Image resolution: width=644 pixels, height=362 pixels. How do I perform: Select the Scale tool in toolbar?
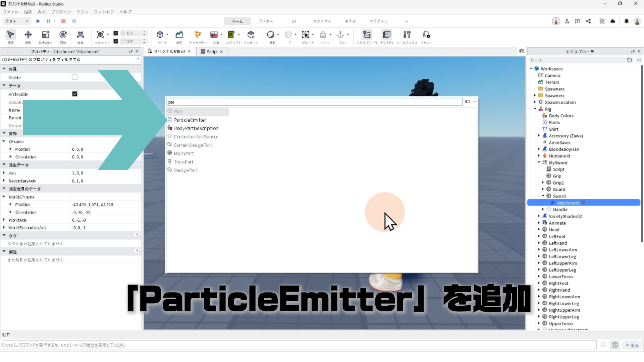pos(45,35)
